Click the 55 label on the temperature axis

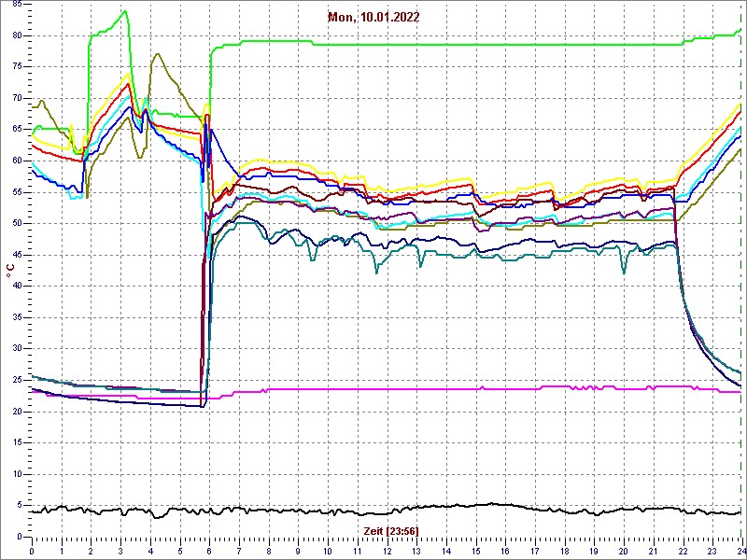(x=17, y=192)
